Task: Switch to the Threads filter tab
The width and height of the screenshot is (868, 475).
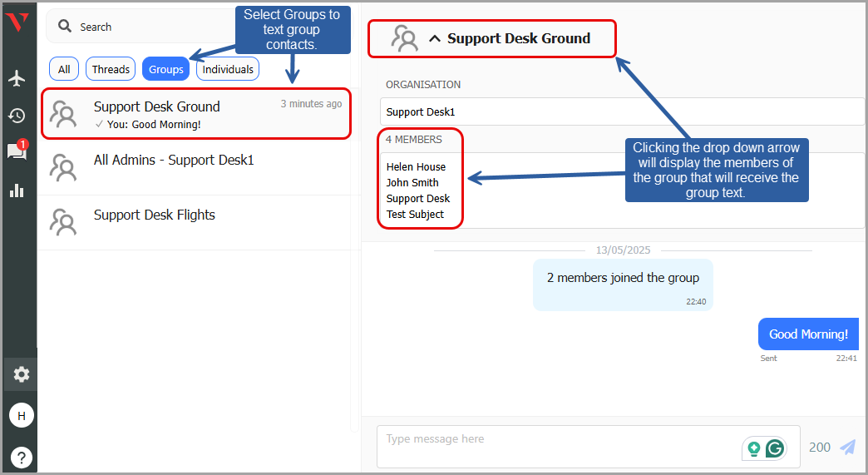Action: (111, 69)
